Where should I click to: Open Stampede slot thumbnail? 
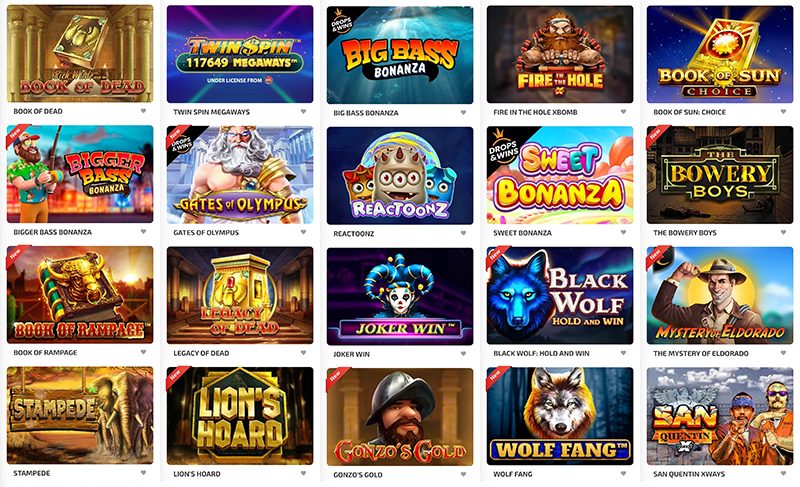pyautogui.click(x=80, y=415)
